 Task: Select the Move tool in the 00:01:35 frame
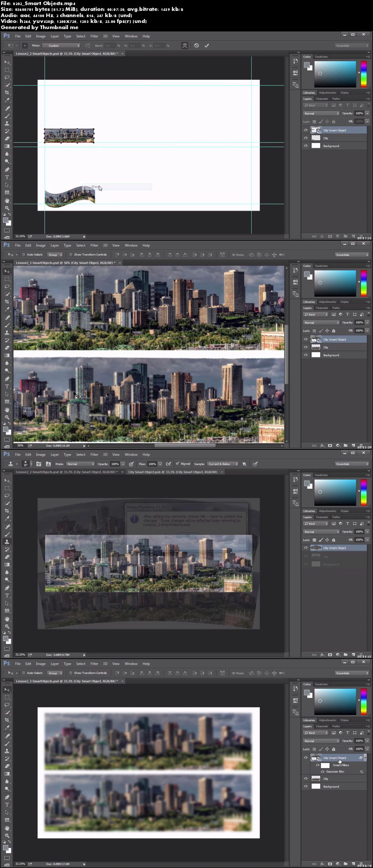click(x=7, y=62)
